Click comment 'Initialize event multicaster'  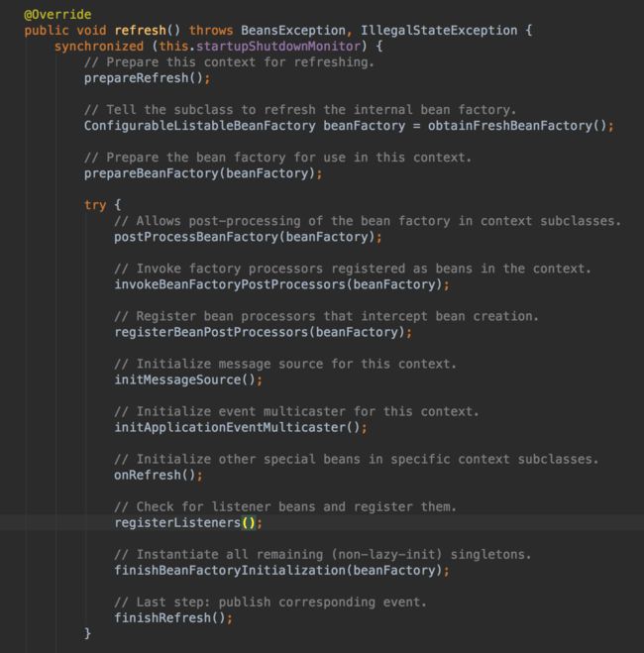pyautogui.click(x=296, y=411)
